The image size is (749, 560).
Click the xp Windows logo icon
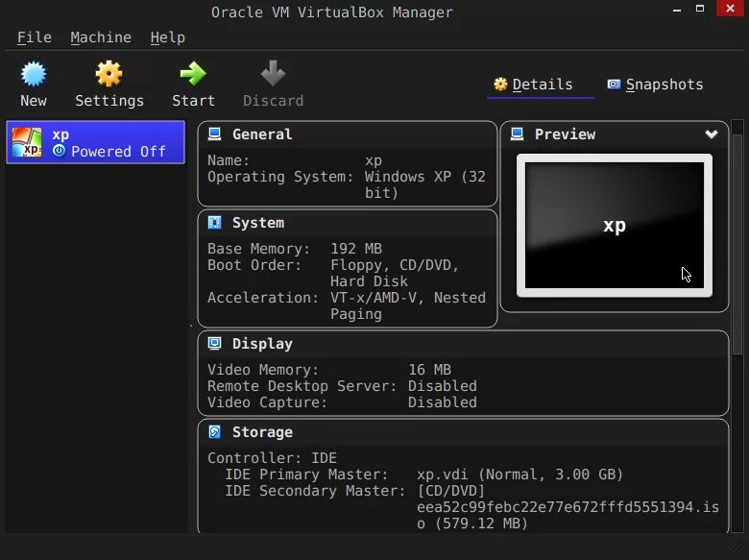pos(27,142)
